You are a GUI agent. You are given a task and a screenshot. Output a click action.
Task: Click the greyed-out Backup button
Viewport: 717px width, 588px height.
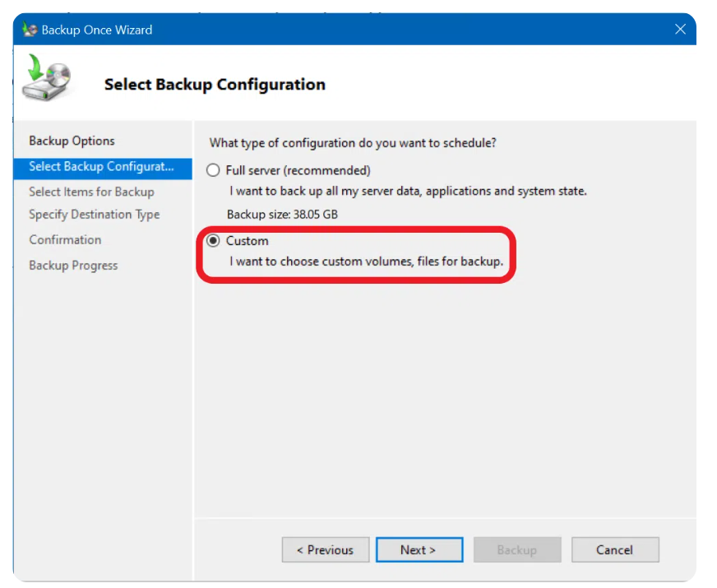(x=516, y=550)
